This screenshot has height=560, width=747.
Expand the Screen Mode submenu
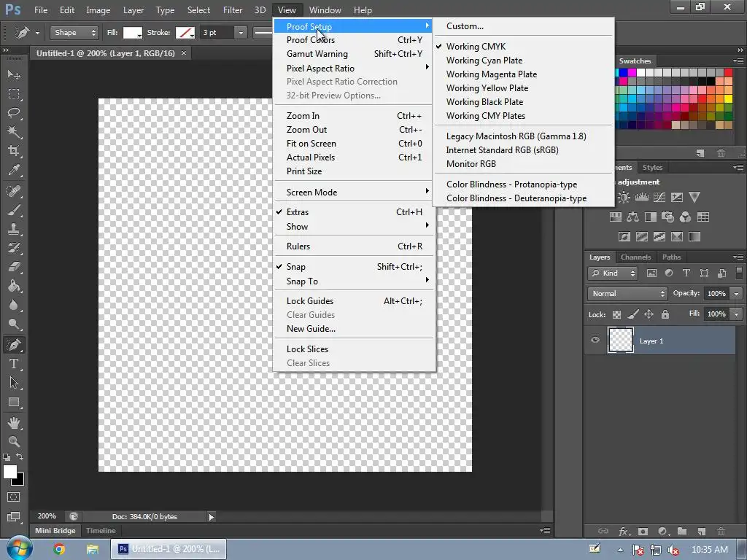click(x=354, y=192)
